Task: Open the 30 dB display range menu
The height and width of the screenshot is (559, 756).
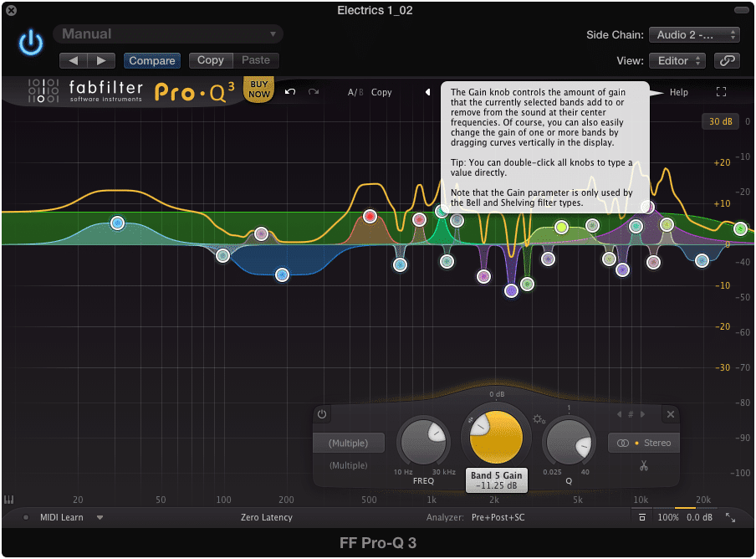Action: point(720,121)
